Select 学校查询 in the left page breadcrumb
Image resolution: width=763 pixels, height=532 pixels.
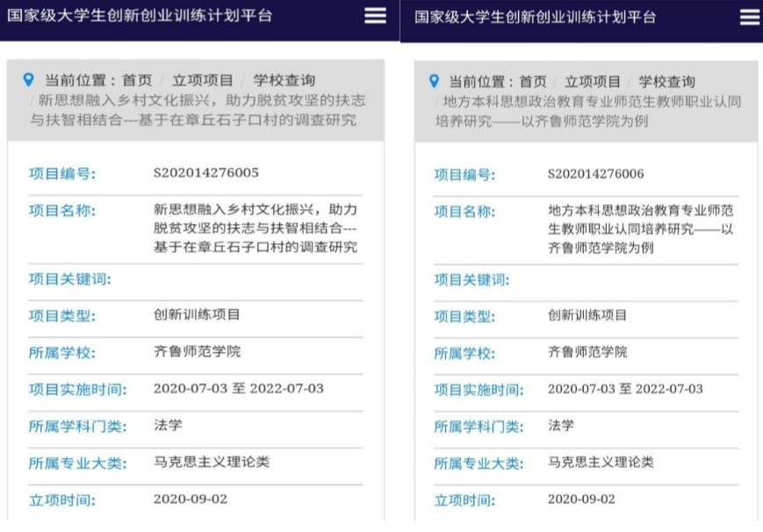pos(284,81)
